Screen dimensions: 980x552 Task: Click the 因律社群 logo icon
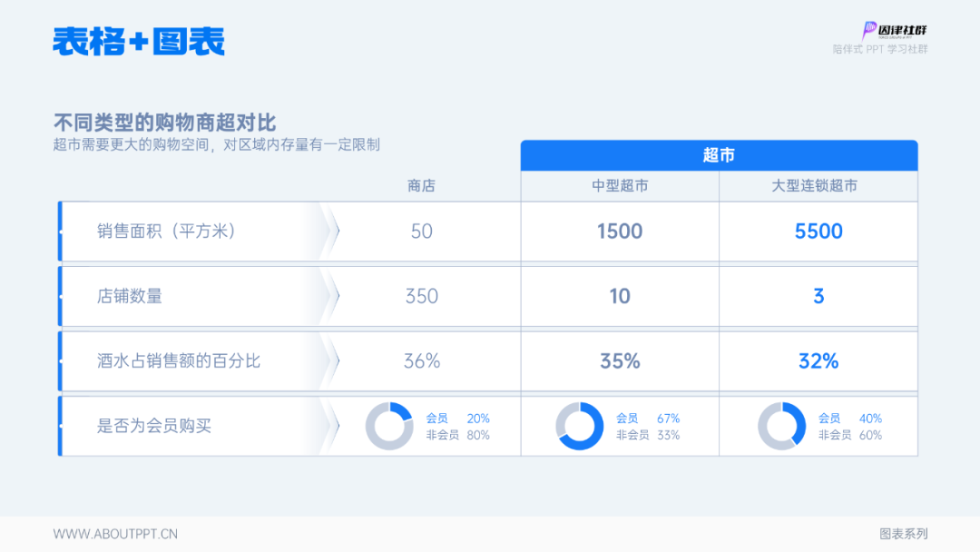click(869, 30)
